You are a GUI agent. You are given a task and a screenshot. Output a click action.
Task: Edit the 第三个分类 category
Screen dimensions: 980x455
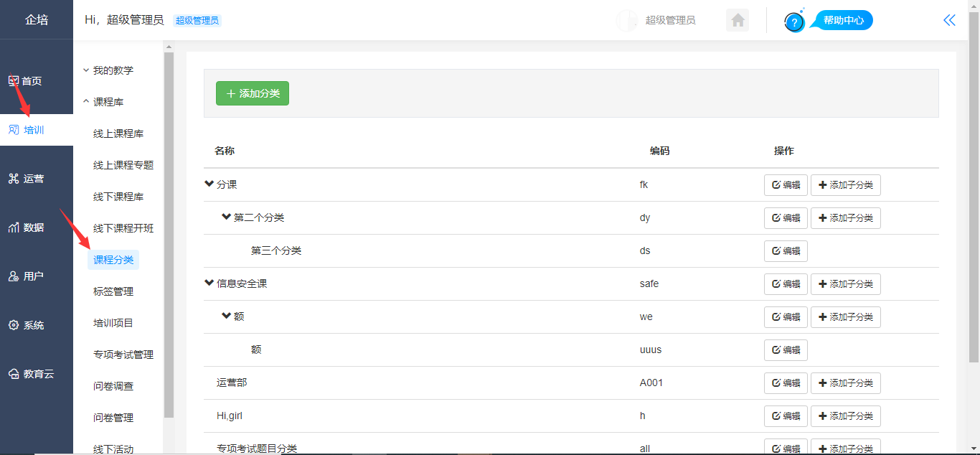(786, 251)
